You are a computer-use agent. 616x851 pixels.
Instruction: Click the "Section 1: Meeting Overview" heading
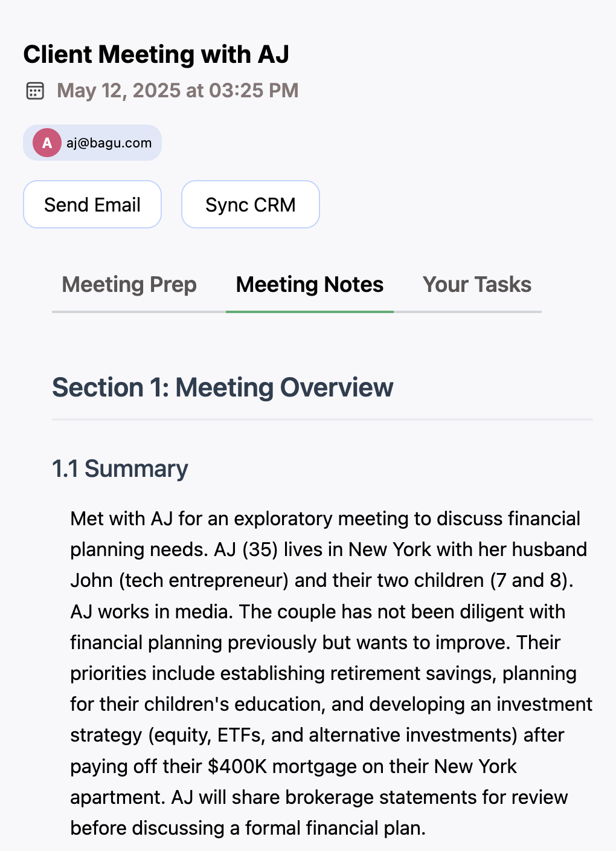point(223,387)
